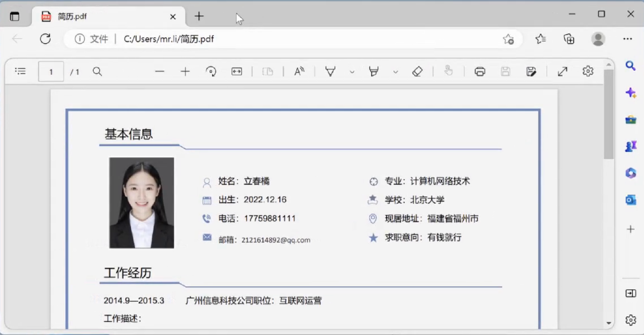Viewport: 644px width, 335px height.
Task: View site information for the file
Action: pyautogui.click(x=80, y=39)
